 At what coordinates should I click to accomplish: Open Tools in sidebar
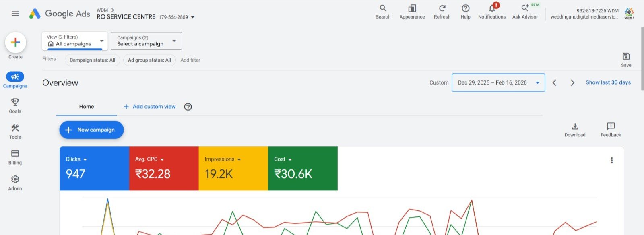tap(15, 132)
